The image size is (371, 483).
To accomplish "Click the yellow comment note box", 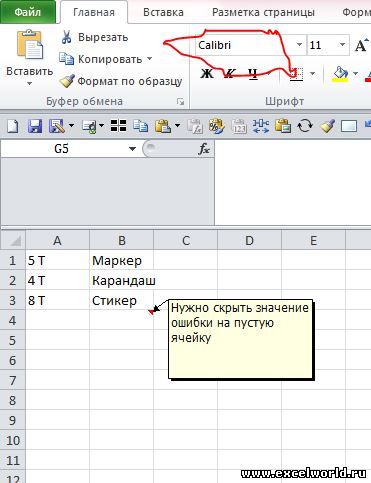I will point(241,339).
